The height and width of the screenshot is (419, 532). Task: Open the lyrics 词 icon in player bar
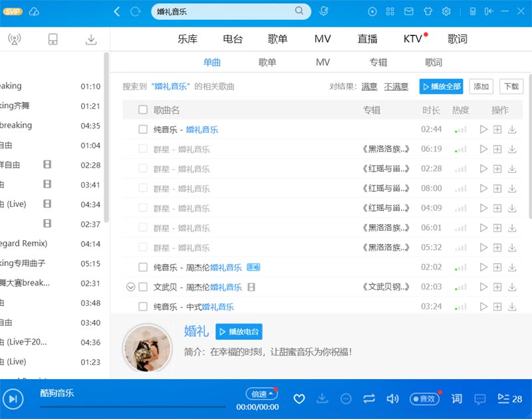point(457,398)
